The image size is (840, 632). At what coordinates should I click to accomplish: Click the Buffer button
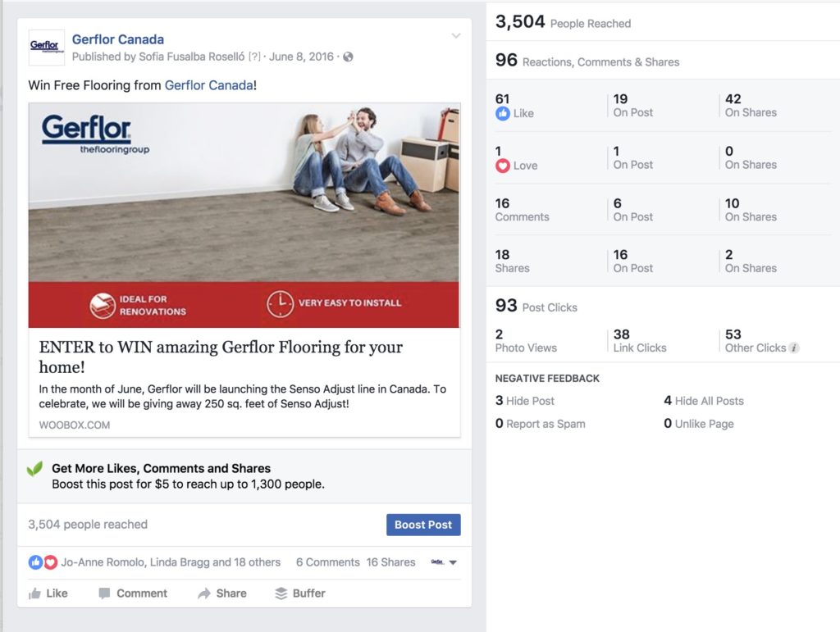300,593
